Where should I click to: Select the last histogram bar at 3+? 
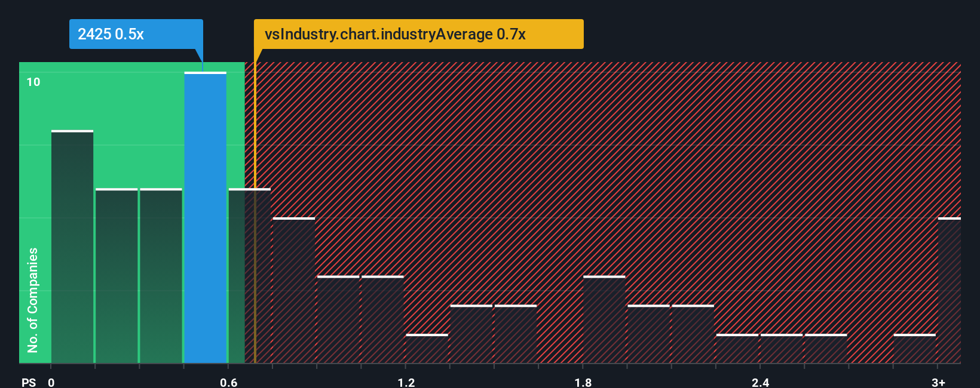click(x=950, y=290)
